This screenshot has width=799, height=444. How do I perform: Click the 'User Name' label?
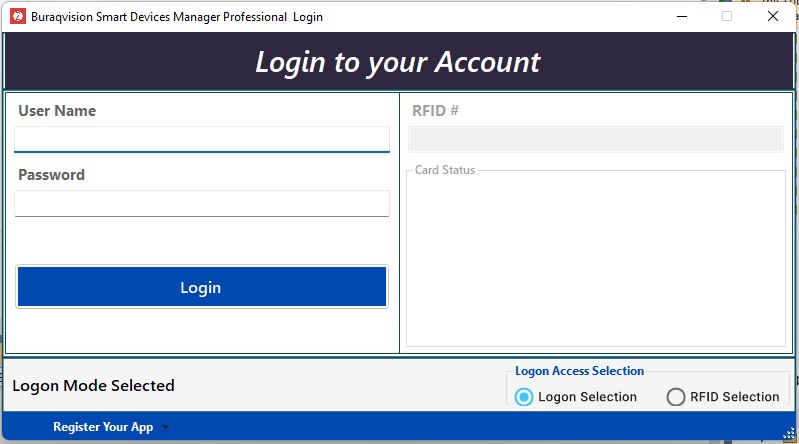pyautogui.click(x=57, y=111)
